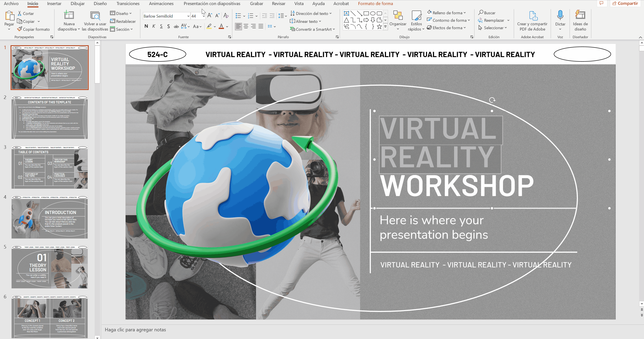
Task: Decrease list indent level
Action: 265,16
